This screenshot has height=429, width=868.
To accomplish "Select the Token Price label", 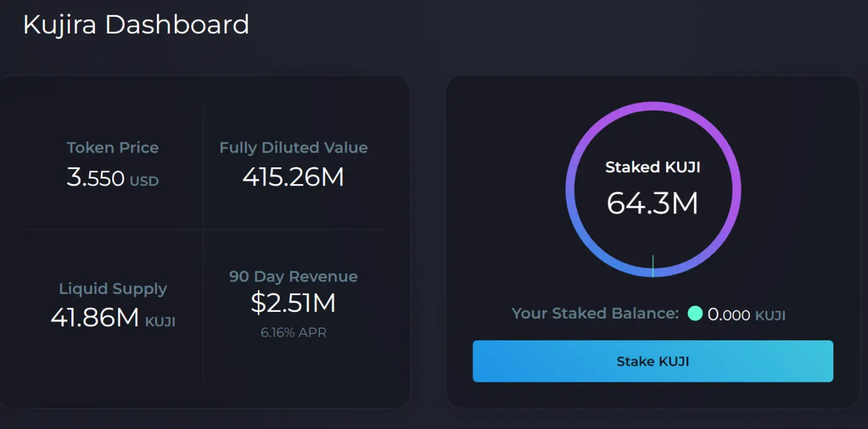I will point(113,148).
